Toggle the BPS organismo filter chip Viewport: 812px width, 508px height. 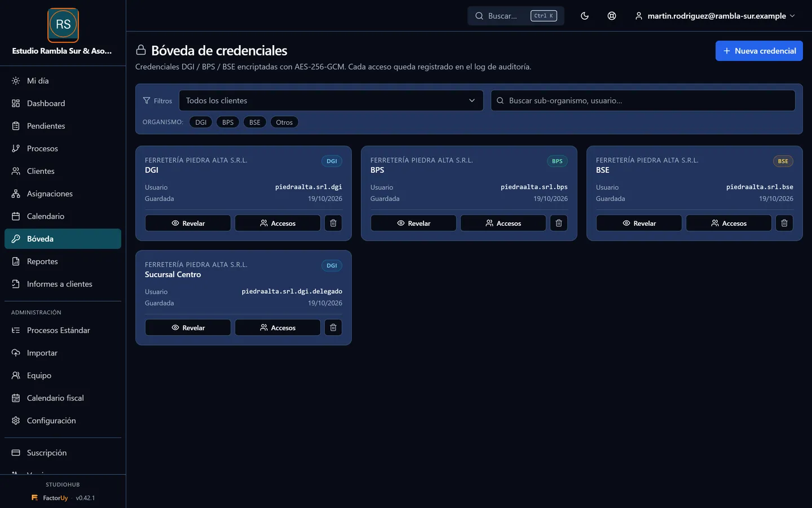[x=228, y=122]
